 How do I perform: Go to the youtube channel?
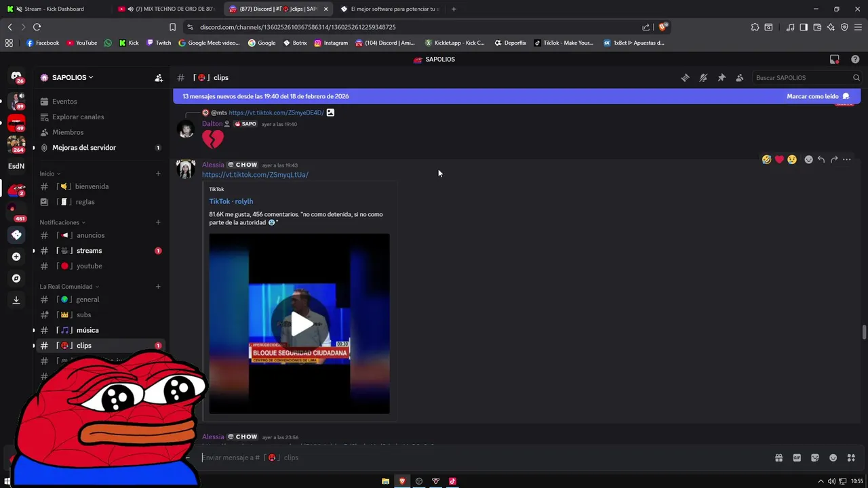(100, 266)
